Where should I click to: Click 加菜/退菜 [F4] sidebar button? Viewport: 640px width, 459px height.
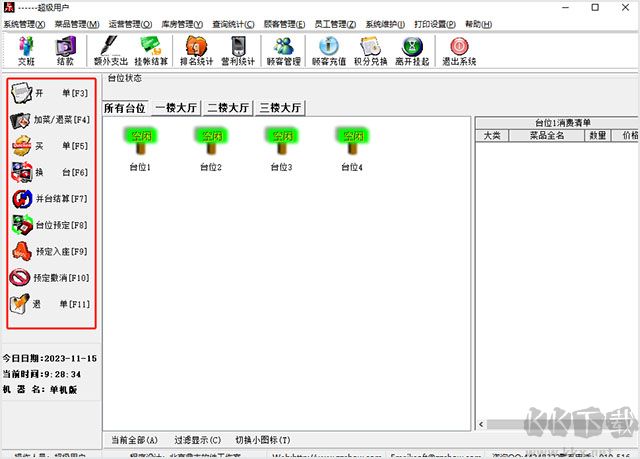tap(50, 120)
